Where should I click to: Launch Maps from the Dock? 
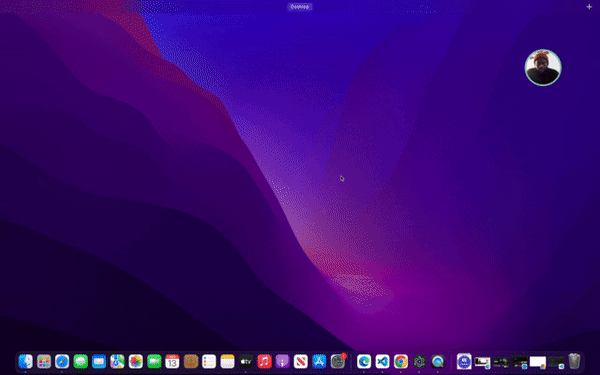pos(117,361)
